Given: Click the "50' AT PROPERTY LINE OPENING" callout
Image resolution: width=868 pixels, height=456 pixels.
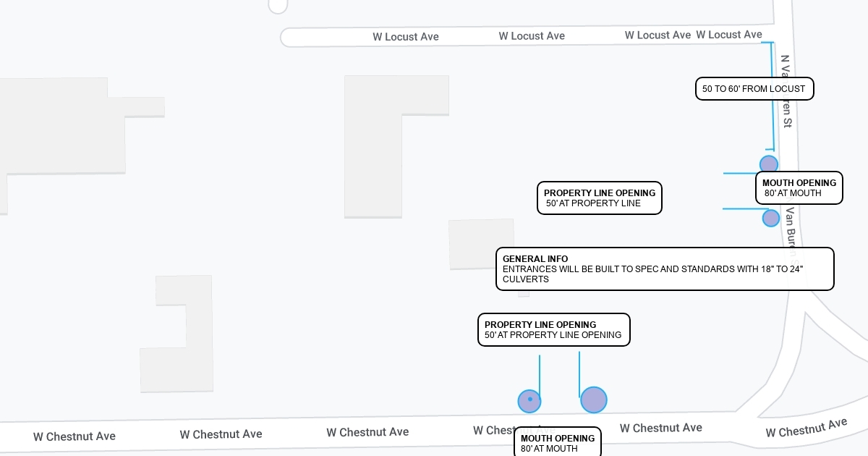Looking at the screenshot, I should coord(553,329).
